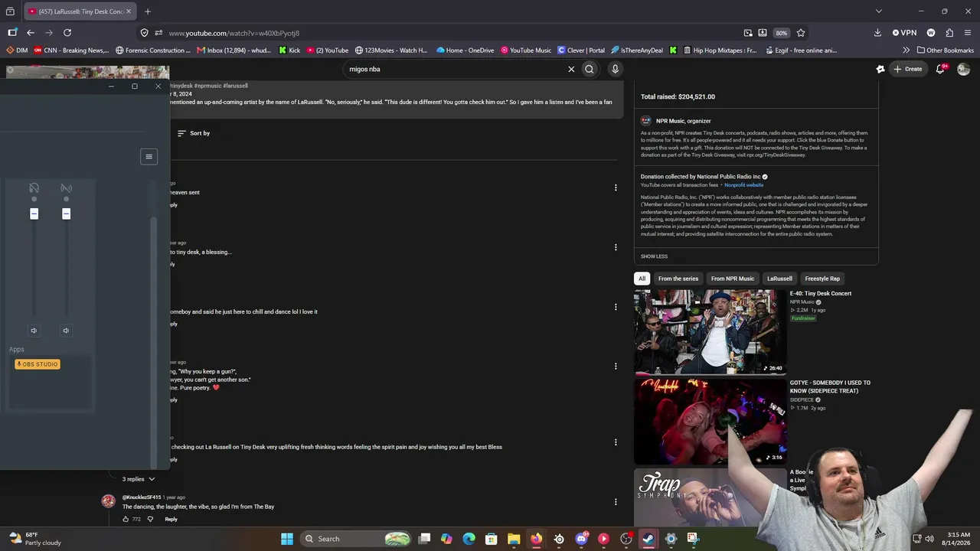This screenshot has height=551, width=980.
Task: Open the browser tab list dropdown
Action: click(879, 11)
